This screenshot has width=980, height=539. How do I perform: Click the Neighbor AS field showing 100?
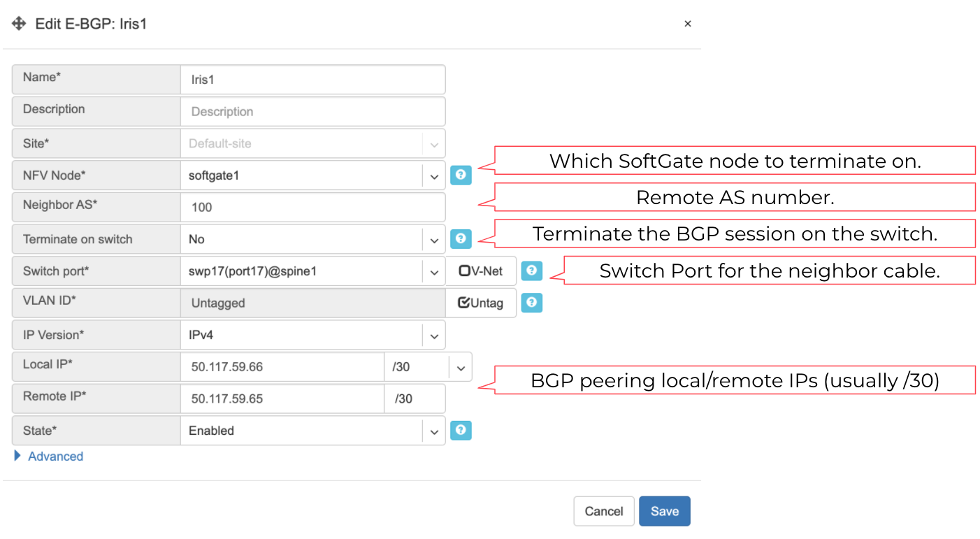312,207
